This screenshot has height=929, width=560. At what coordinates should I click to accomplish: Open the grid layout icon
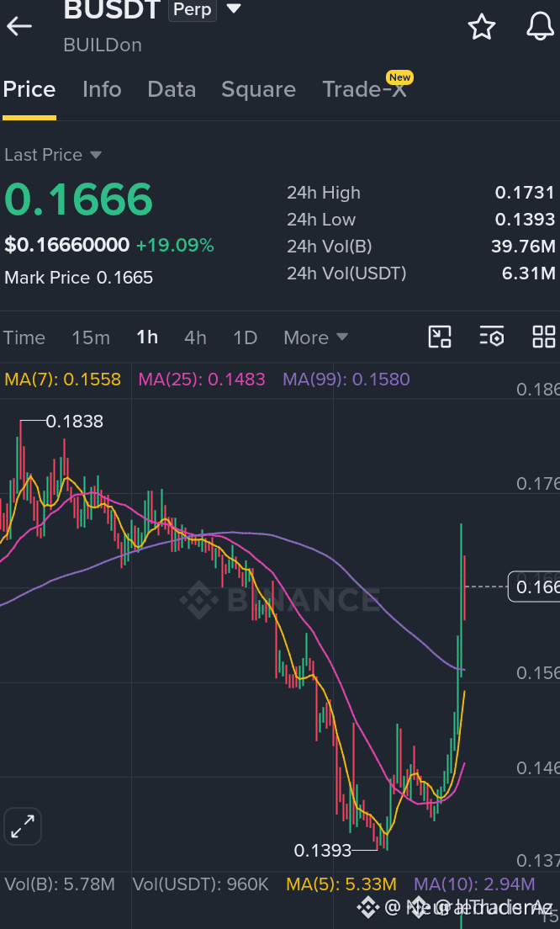coord(543,337)
